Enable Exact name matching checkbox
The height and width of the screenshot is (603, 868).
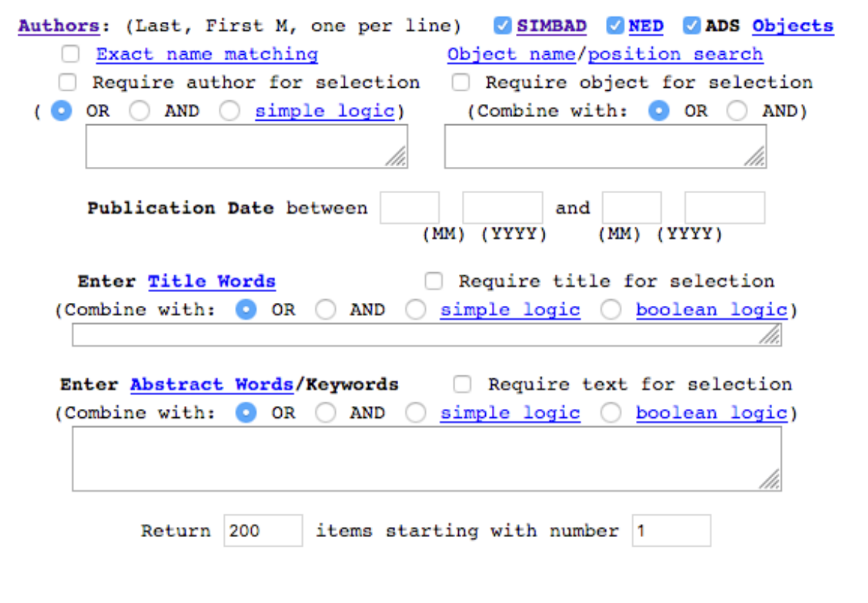[70, 54]
